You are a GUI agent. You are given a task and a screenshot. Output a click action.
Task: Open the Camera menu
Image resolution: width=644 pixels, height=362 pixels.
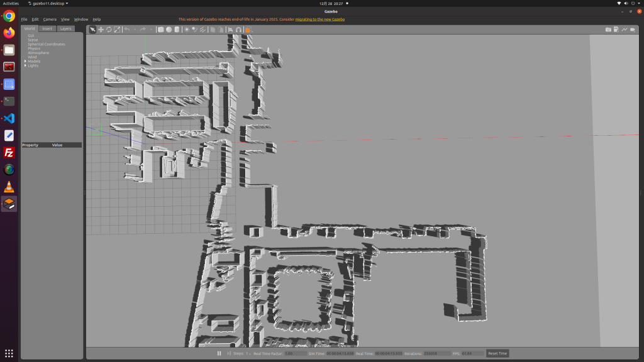(50, 19)
